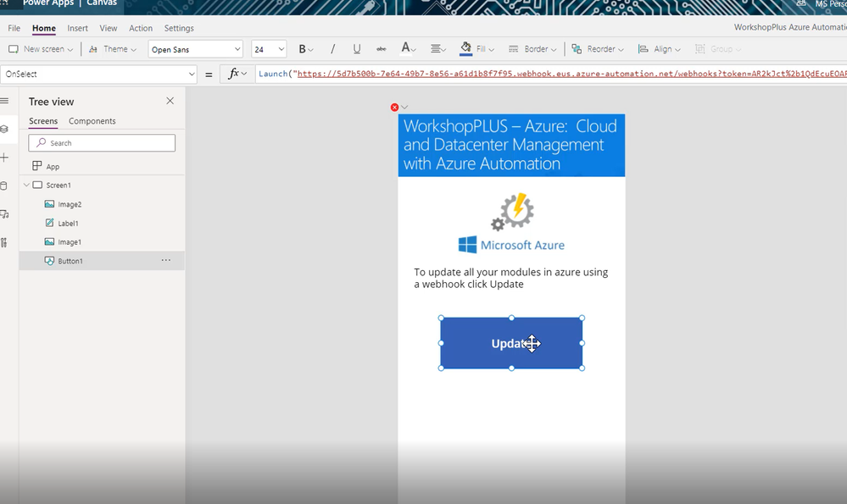Open the Settings tab
Viewport: 847px width, 504px height.
click(179, 28)
